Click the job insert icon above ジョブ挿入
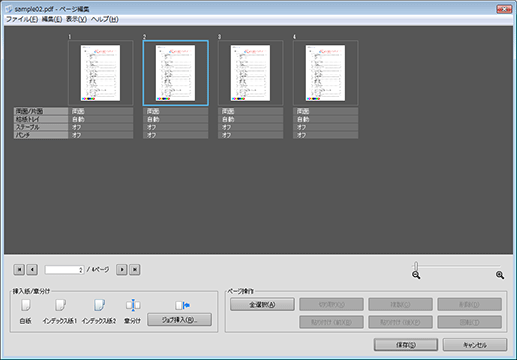 pyautogui.click(x=182, y=305)
